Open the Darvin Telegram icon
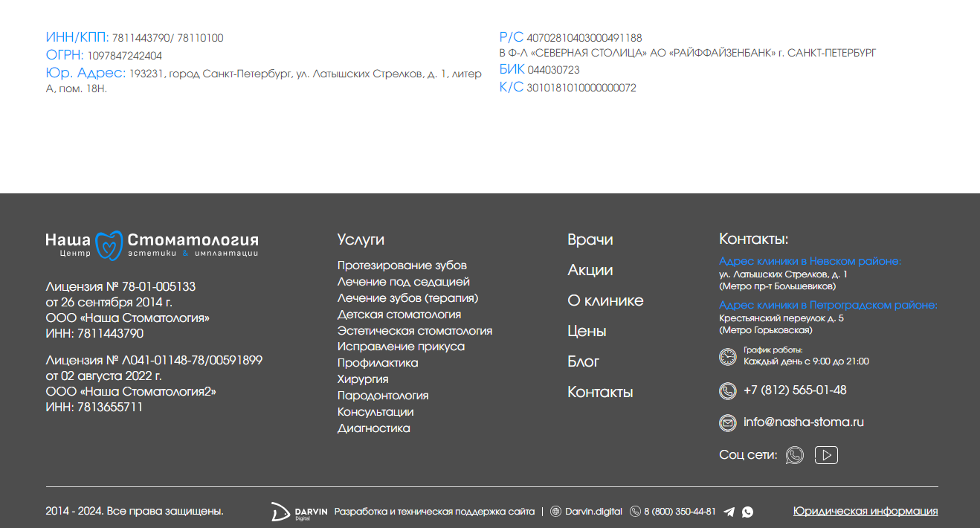This screenshot has width=980, height=528. [729, 512]
